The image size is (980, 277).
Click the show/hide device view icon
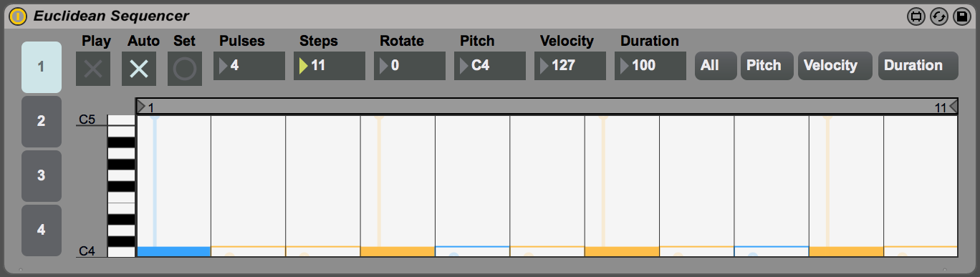pyautogui.click(x=916, y=16)
